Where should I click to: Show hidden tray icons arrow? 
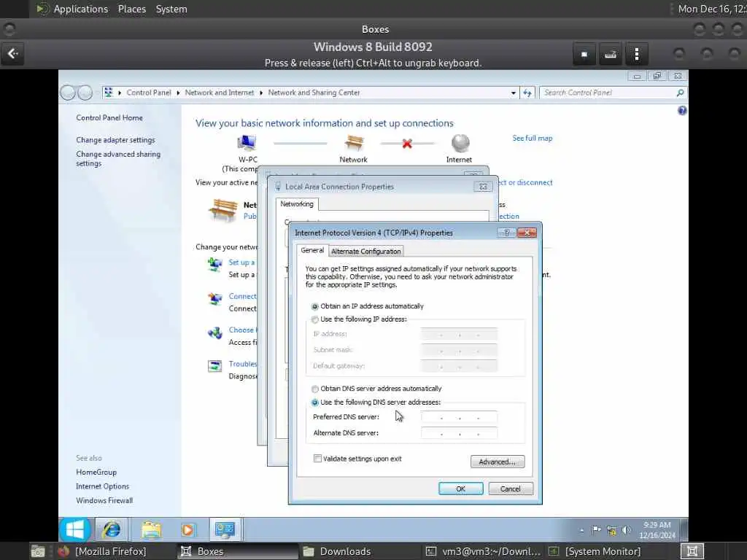pos(581,530)
